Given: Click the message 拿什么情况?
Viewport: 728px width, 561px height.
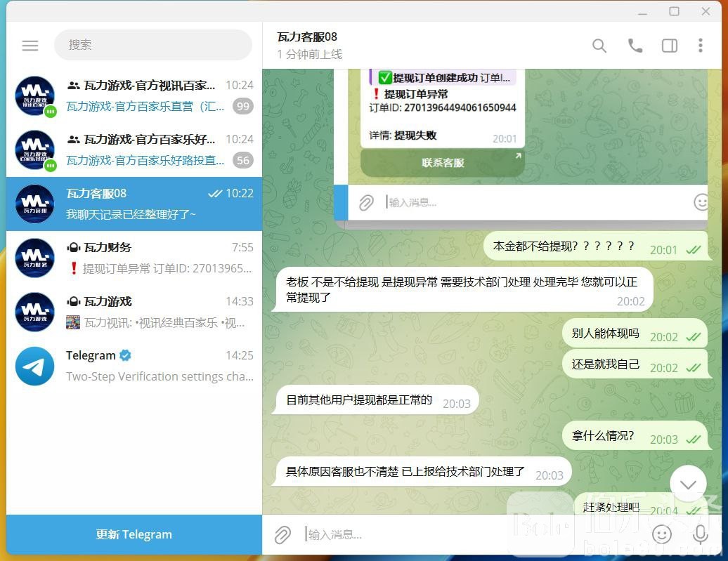Looking at the screenshot, I should pyautogui.click(x=635, y=436).
